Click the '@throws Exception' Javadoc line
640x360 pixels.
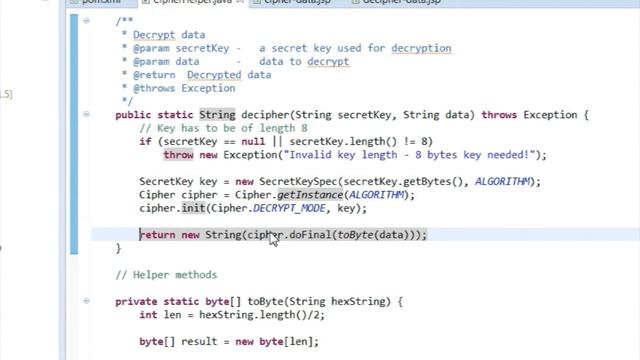[x=184, y=88]
